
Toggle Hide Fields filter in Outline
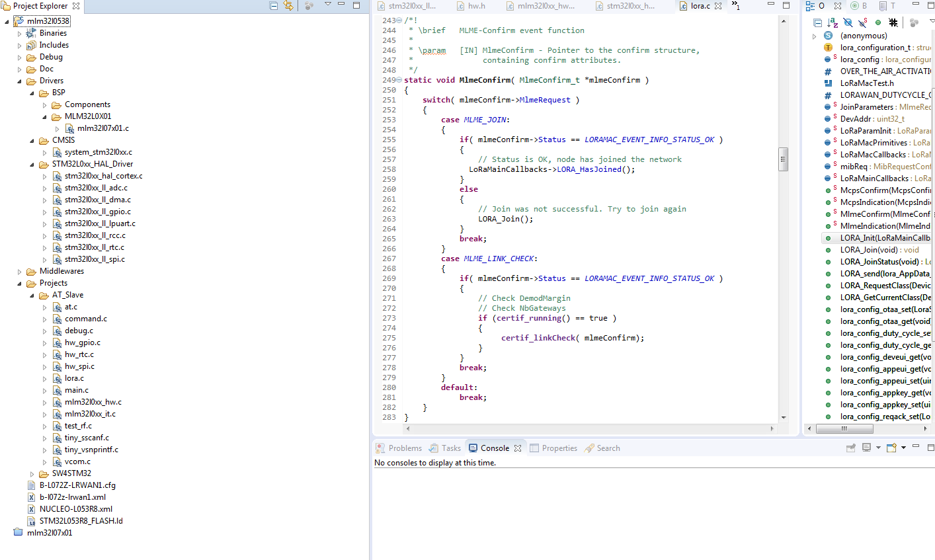click(x=848, y=22)
